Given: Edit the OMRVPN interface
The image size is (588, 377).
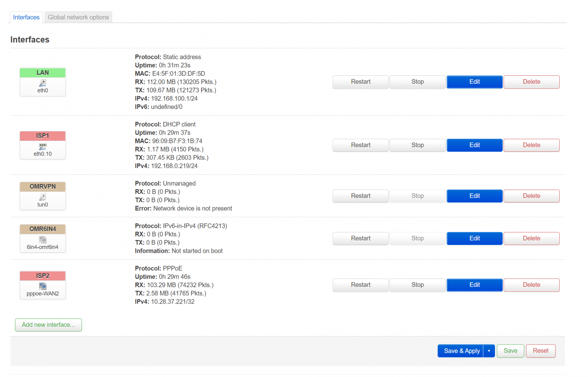Looking at the screenshot, I should (474, 196).
